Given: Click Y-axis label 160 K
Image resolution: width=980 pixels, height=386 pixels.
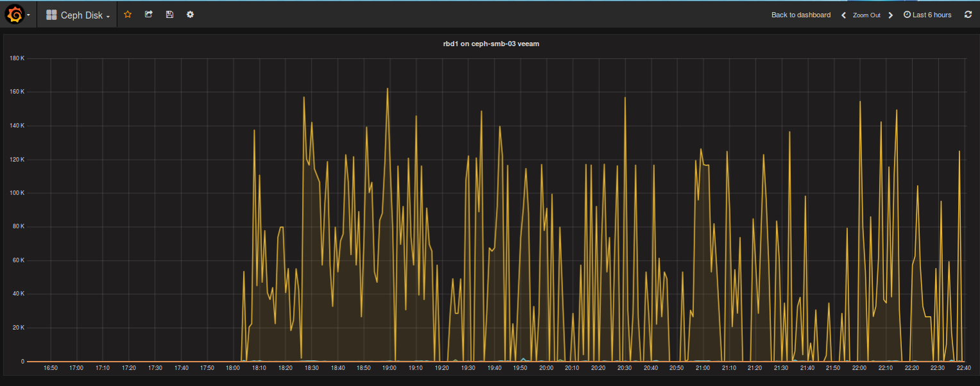Looking at the screenshot, I should (17, 92).
